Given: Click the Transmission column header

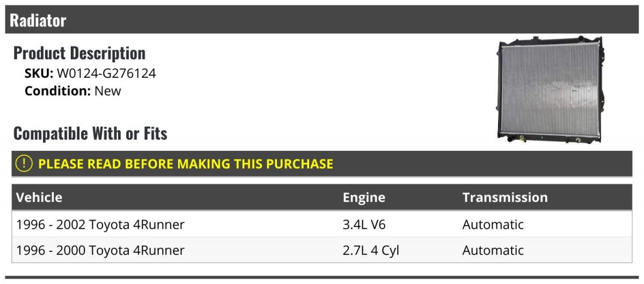Looking at the screenshot, I should (x=505, y=198).
